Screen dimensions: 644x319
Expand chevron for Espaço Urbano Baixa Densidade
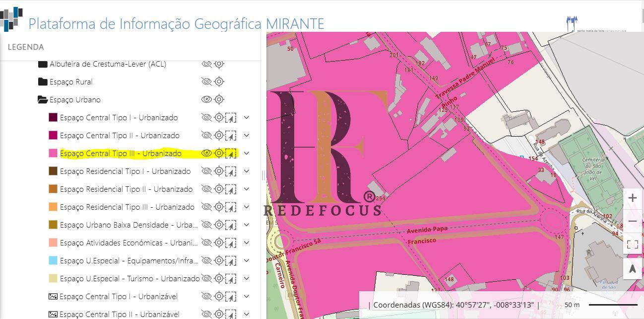[x=246, y=225]
